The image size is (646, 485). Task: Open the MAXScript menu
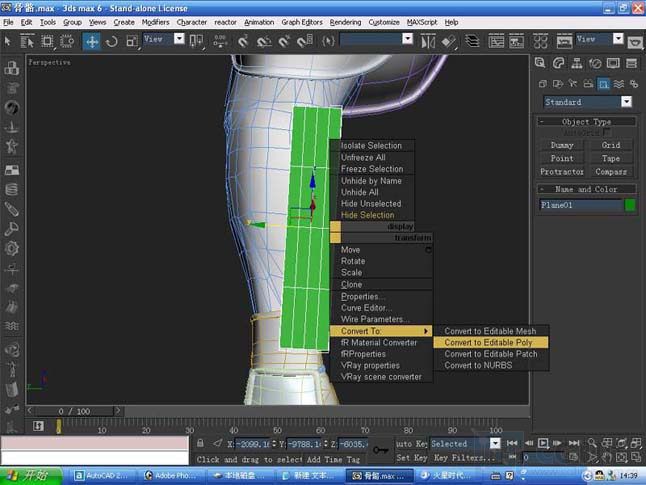coord(421,22)
